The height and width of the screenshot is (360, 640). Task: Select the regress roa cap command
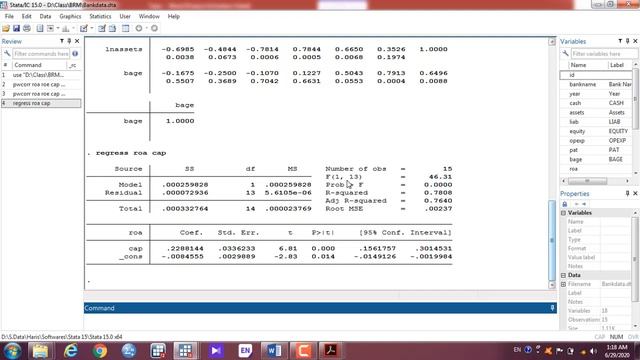41,103
